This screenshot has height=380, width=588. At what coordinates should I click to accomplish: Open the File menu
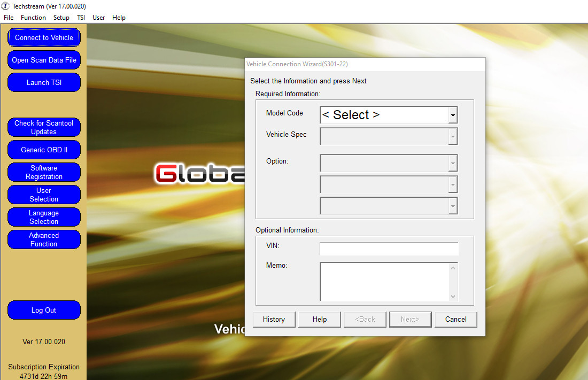pos(9,18)
